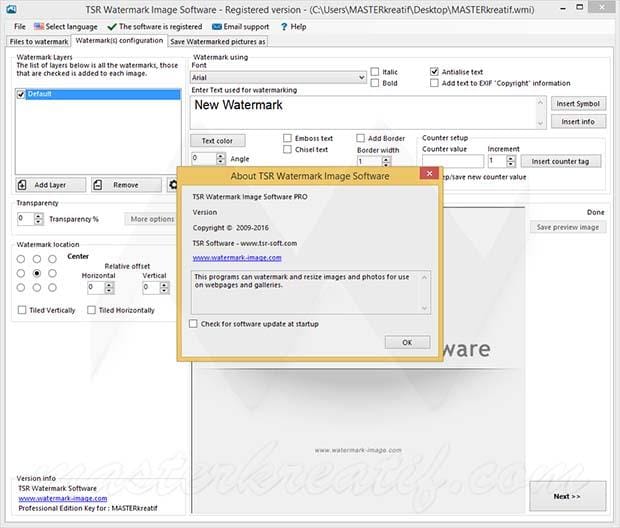Click the envelope icon for Email support

click(x=217, y=26)
